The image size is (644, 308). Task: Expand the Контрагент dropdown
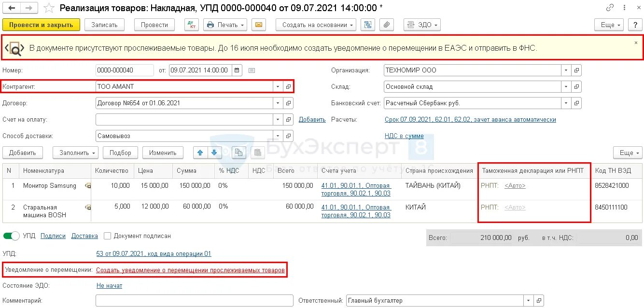tap(278, 86)
